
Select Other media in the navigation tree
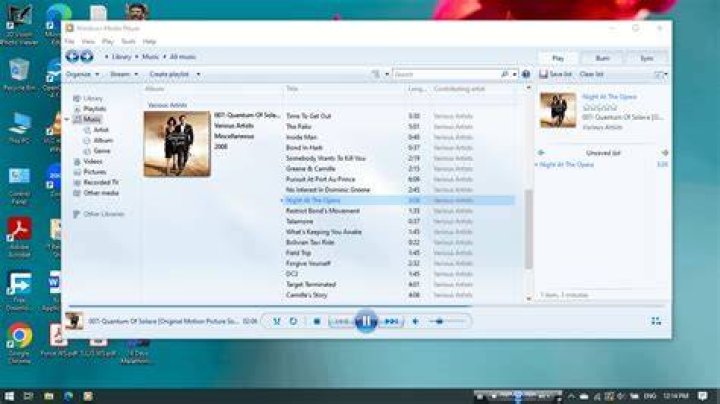coord(101,193)
